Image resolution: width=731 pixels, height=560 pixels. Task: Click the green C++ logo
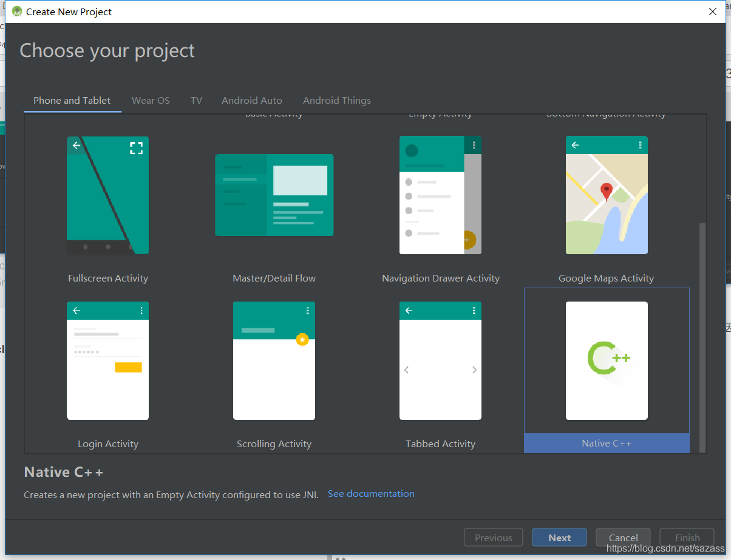point(609,358)
